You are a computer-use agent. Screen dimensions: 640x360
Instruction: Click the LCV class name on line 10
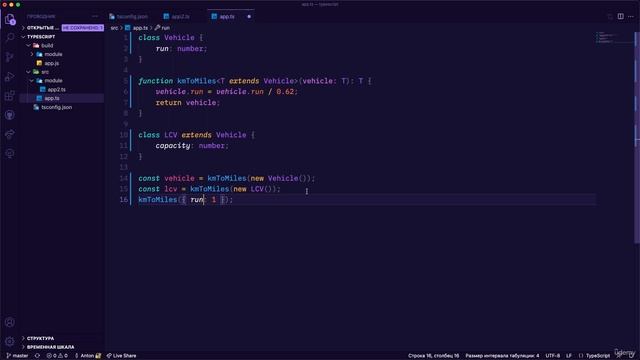pos(171,135)
